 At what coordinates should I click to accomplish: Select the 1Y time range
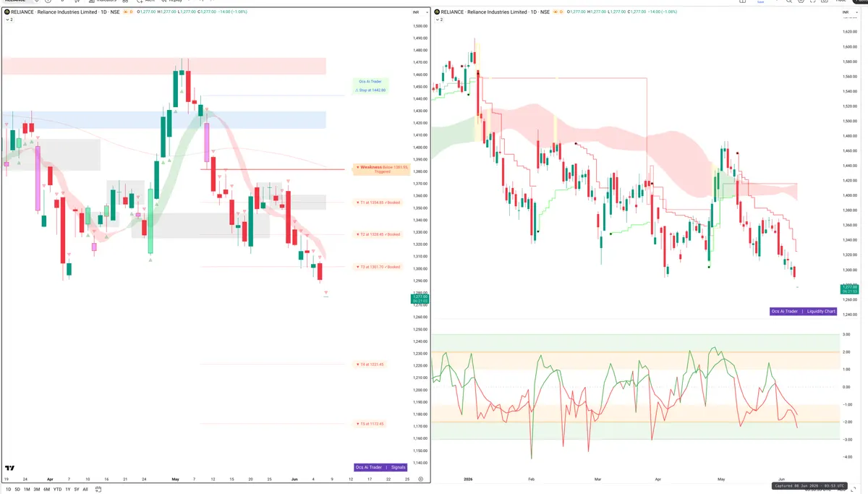[x=67, y=490]
